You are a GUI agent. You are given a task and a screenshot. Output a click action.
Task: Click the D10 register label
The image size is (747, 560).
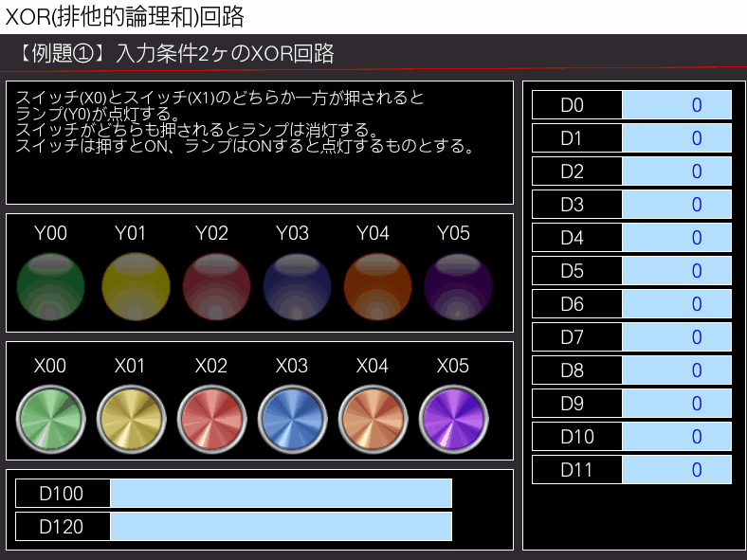[x=577, y=437]
